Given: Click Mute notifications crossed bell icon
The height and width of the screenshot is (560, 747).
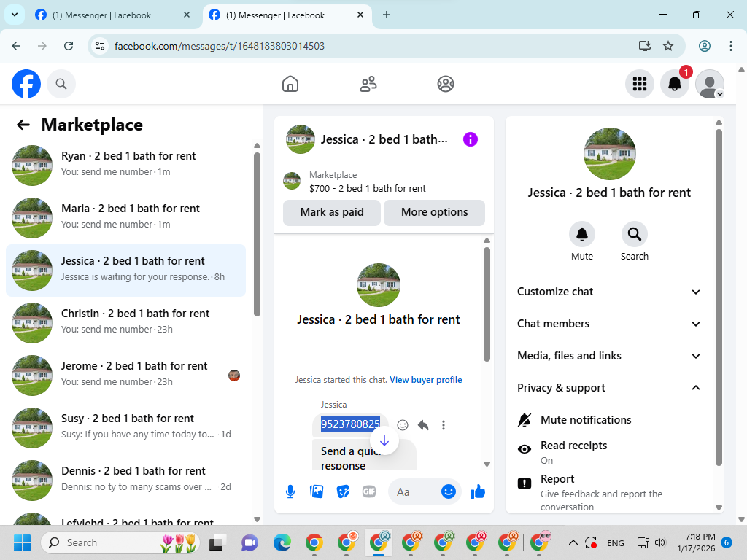Looking at the screenshot, I should [525, 420].
